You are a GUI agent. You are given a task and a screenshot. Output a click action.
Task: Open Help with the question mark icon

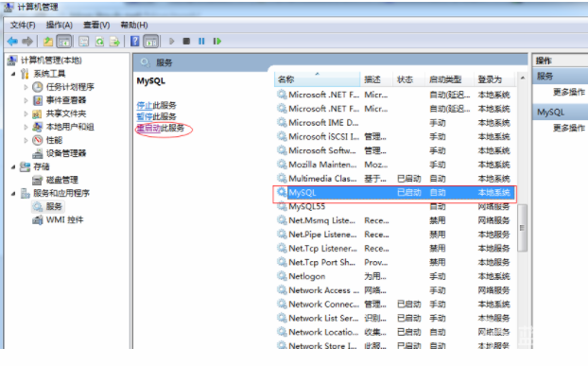click(134, 42)
